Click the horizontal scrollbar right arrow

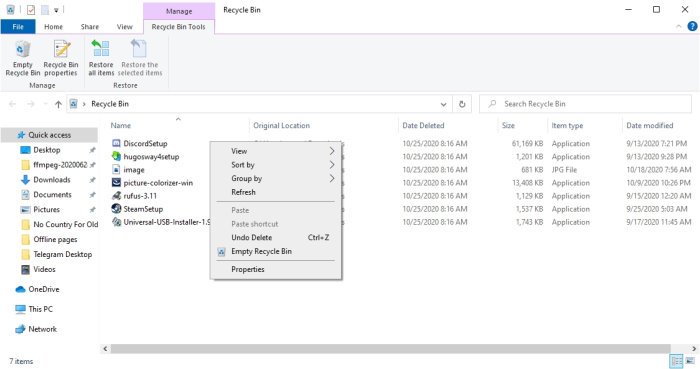694,348
